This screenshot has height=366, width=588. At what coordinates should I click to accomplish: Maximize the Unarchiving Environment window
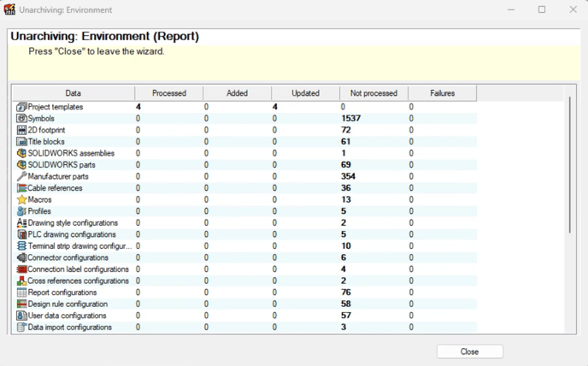pyautogui.click(x=542, y=9)
